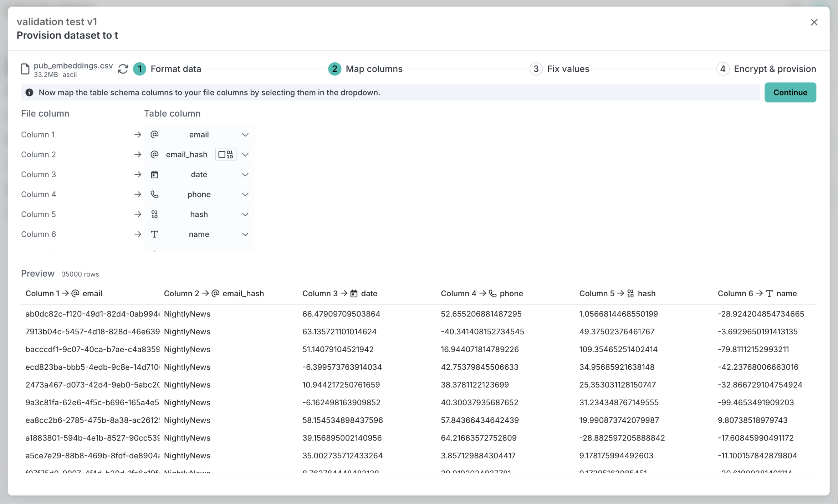Click text T icon for name column
Viewport: 838px width, 504px height.
pyautogui.click(x=154, y=235)
